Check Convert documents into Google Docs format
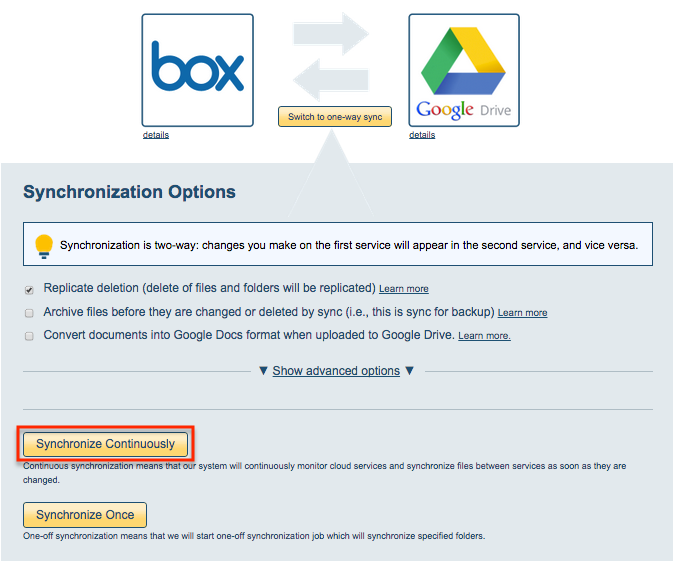This screenshot has width=673, height=561. pyautogui.click(x=29, y=336)
